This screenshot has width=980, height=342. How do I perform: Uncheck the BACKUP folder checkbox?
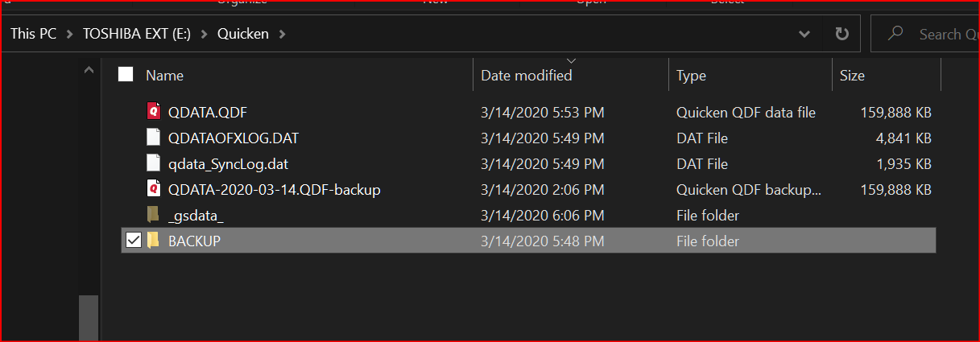(134, 241)
